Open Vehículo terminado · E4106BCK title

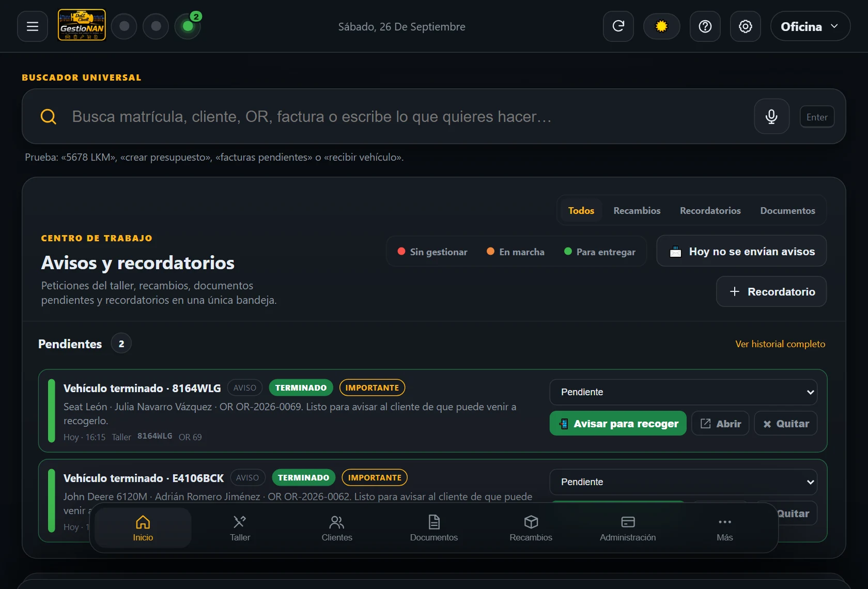[x=144, y=478]
